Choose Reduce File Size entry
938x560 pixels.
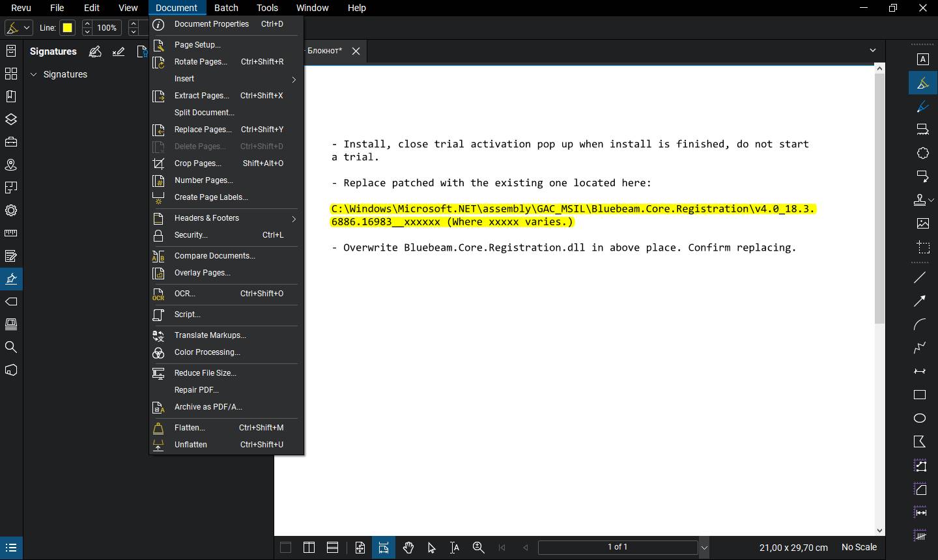coord(226,373)
